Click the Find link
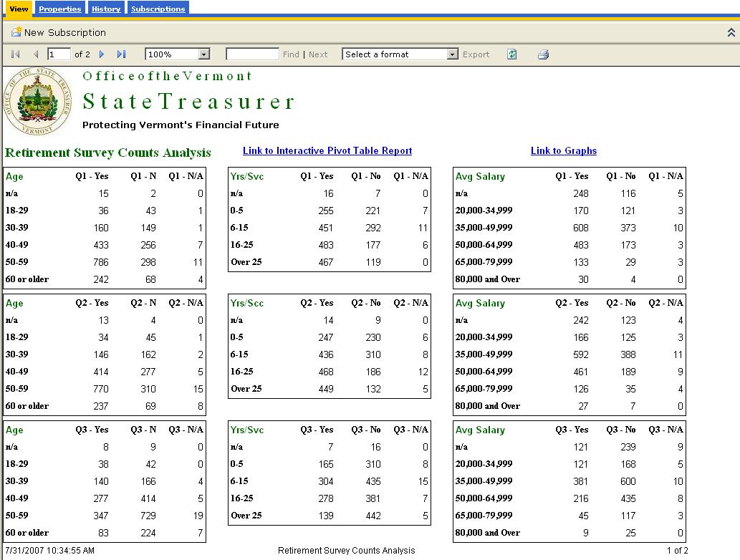This screenshot has width=740, height=560. [291, 54]
